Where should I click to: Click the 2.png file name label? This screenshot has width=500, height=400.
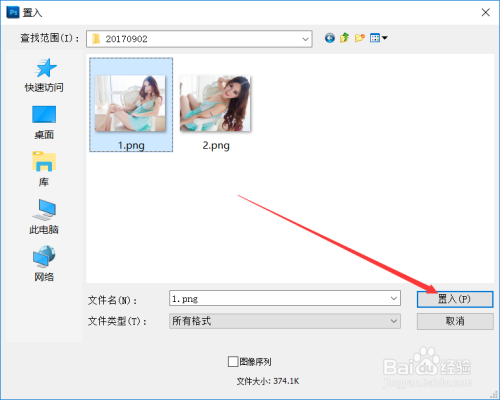(x=216, y=146)
